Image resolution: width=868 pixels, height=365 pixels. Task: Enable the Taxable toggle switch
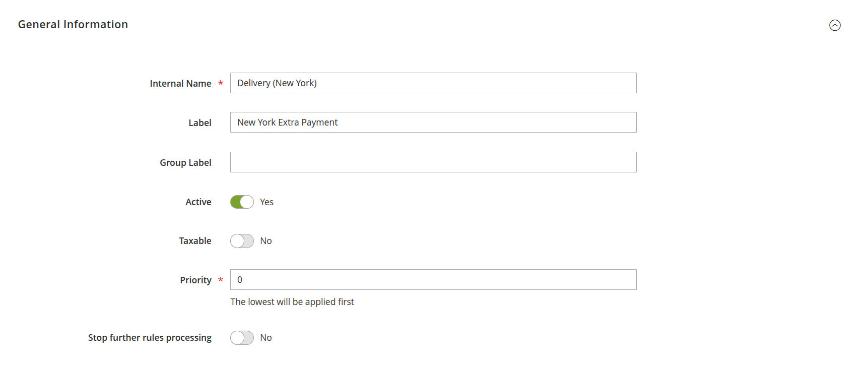242,241
